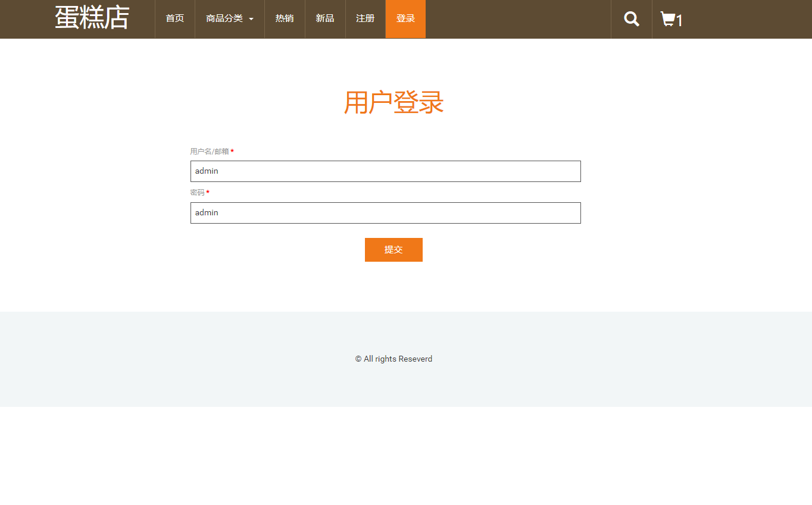Click the magnifier in the top bar
The width and height of the screenshot is (812, 505).
(x=631, y=18)
